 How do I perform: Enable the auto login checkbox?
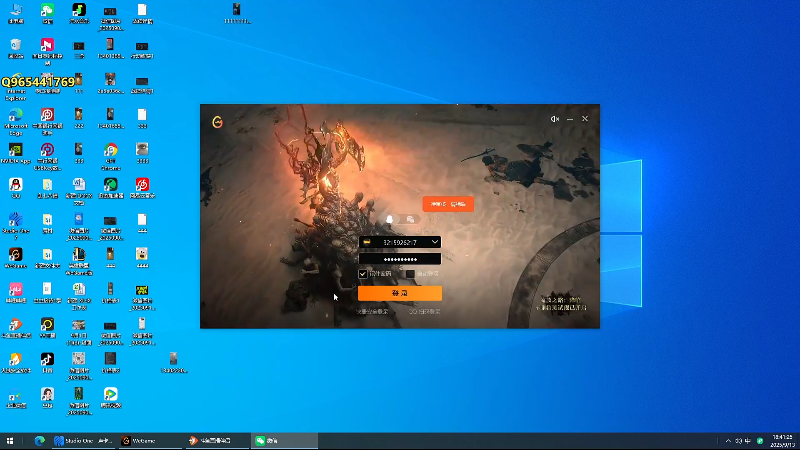[410, 274]
